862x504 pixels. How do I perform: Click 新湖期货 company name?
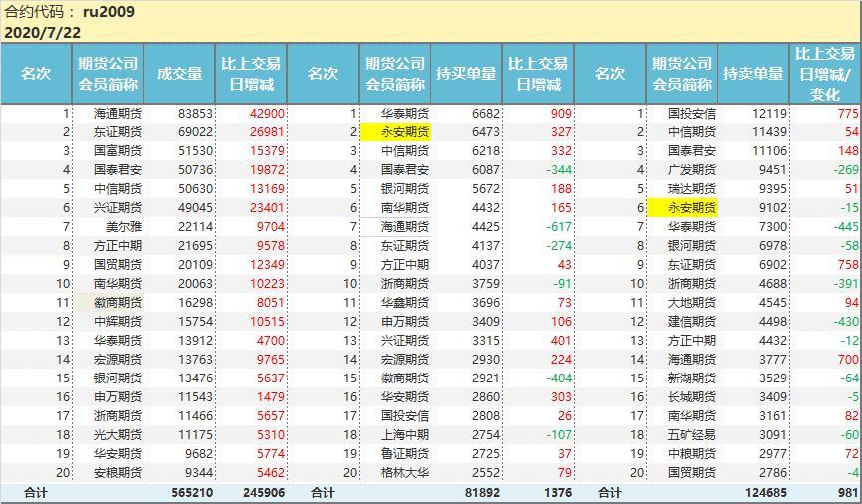pos(691,378)
